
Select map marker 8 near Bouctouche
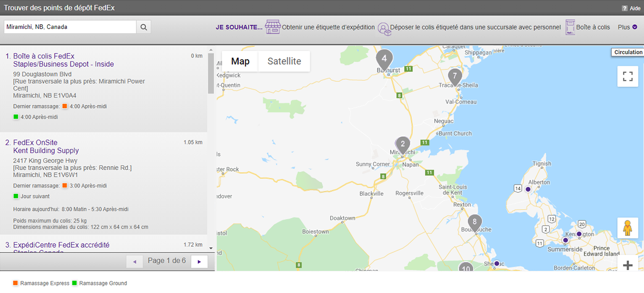pos(475,224)
